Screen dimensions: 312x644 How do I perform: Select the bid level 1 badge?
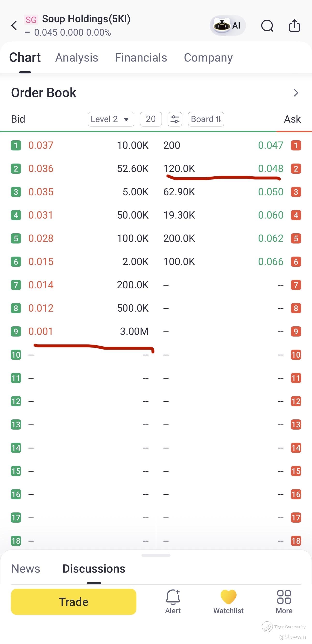tap(16, 145)
